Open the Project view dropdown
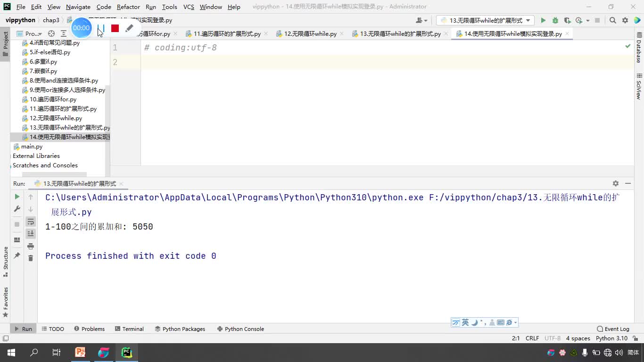This screenshot has width=644, height=362. click(29, 33)
